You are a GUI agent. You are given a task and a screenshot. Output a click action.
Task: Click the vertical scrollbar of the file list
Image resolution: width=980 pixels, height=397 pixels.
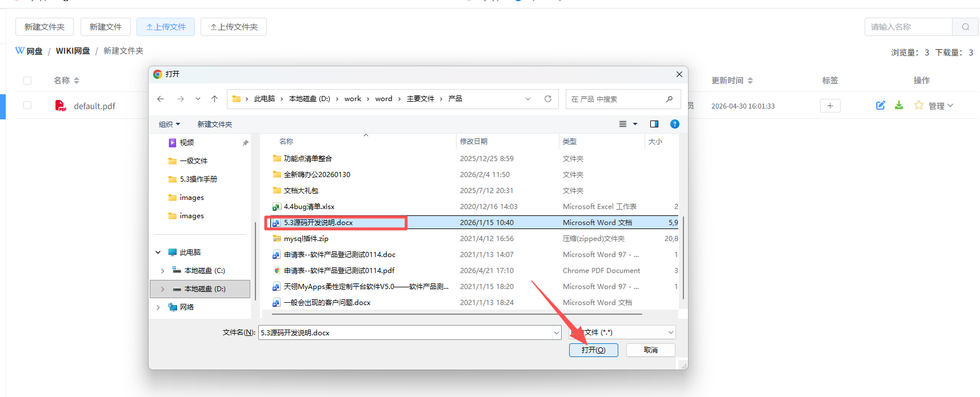point(683,257)
